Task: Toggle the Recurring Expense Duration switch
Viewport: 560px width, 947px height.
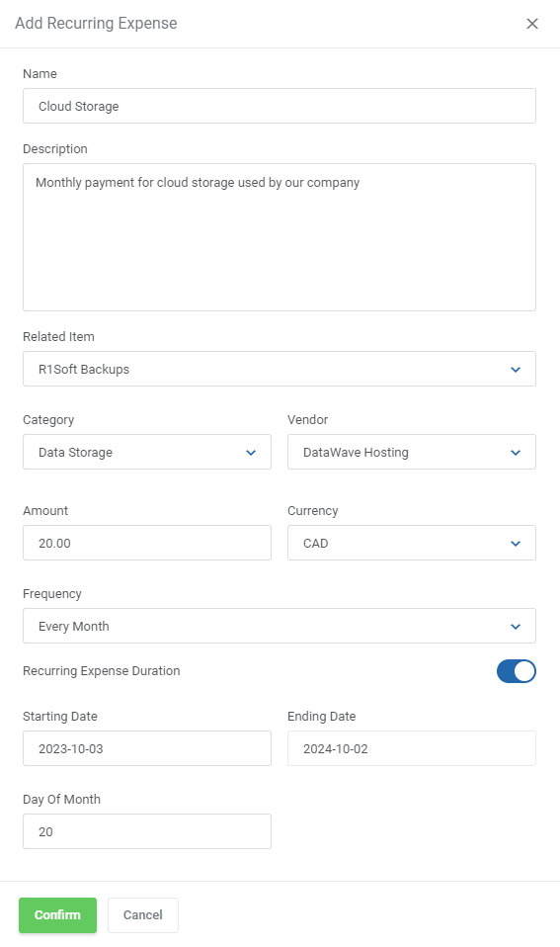Action: 516,671
